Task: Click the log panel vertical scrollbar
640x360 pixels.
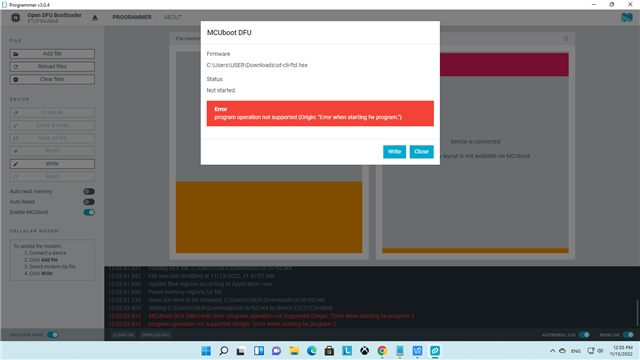Action: (637, 313)
